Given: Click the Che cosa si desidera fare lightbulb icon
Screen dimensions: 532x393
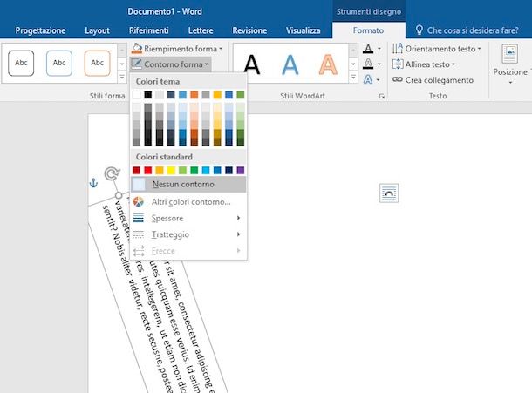Looking at the screenshot, I should point(419,30).
